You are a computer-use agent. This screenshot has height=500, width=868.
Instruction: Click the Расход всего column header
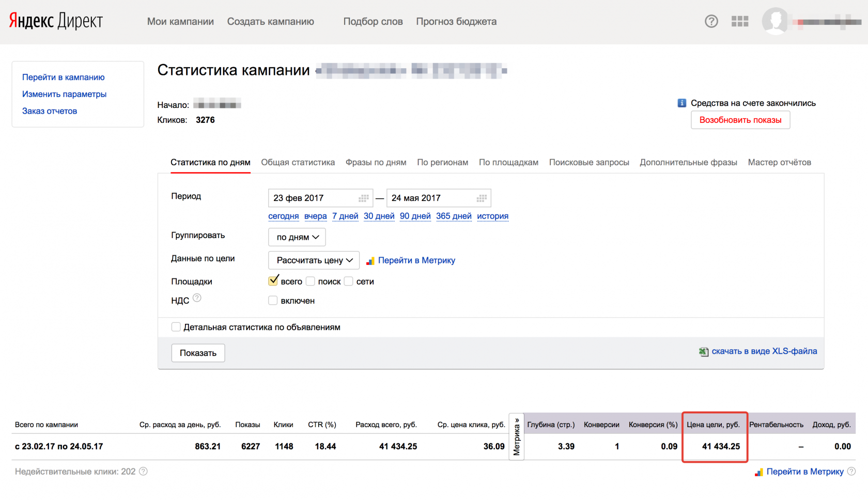(x=386, y=425)
